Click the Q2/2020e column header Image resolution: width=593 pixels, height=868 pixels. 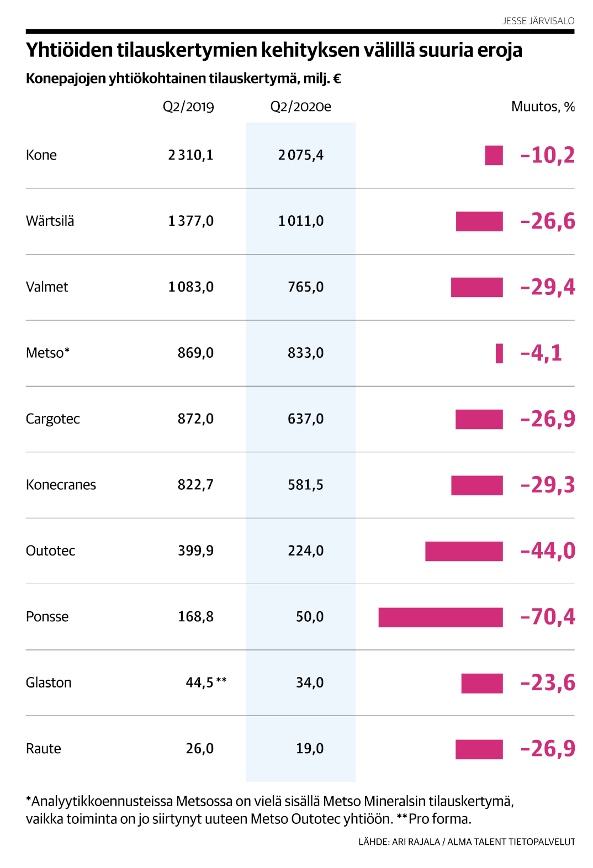300,107
